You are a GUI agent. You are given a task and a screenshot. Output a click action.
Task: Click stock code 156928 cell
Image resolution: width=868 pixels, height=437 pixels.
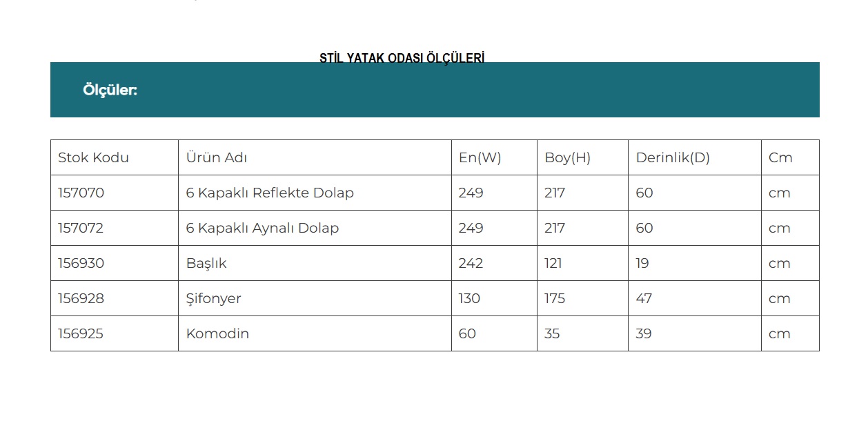point(81,298)
